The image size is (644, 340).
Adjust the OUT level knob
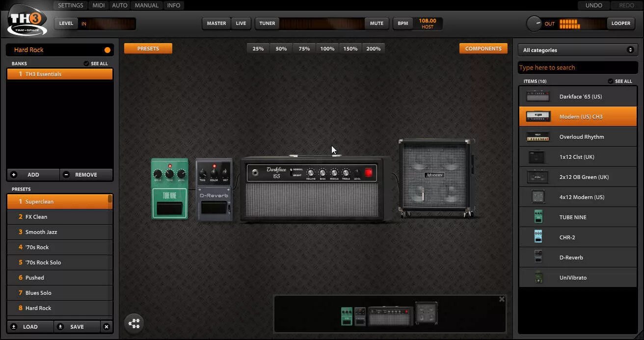tap(534, 23)
